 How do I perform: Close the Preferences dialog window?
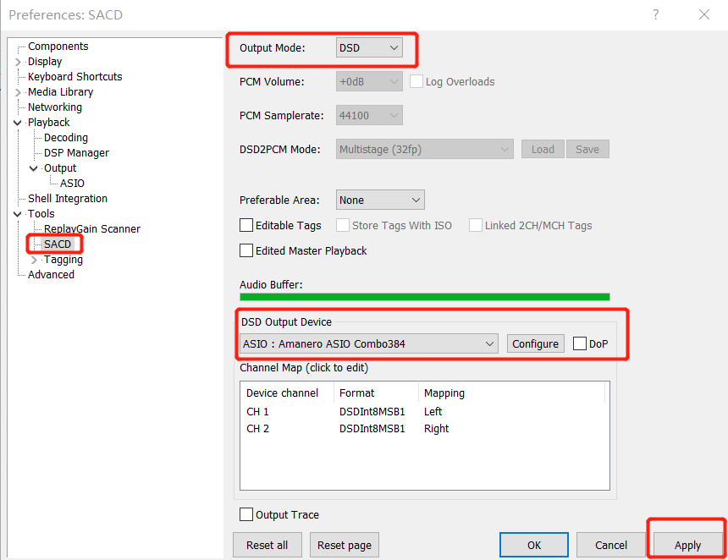click(703, 14)
